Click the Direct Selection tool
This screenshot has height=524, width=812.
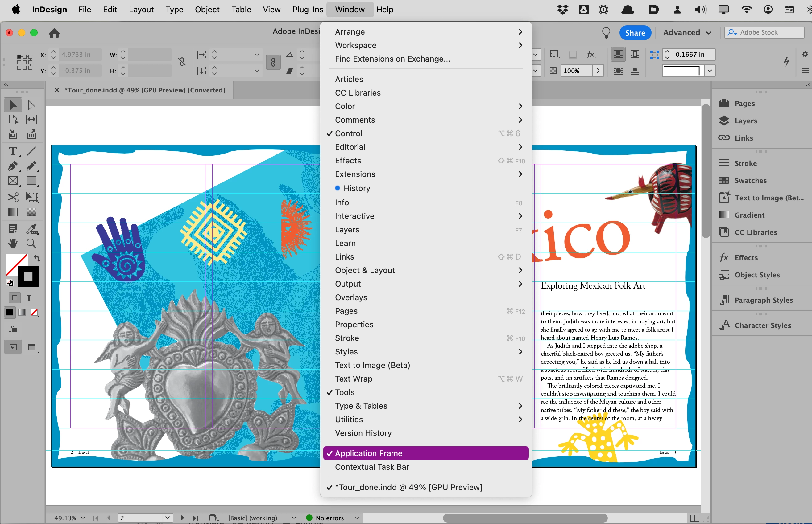tap(31, 105)
